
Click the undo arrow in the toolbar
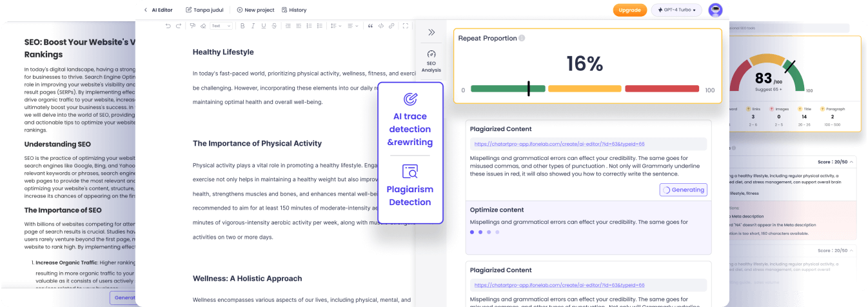click(x=168, y=26)
